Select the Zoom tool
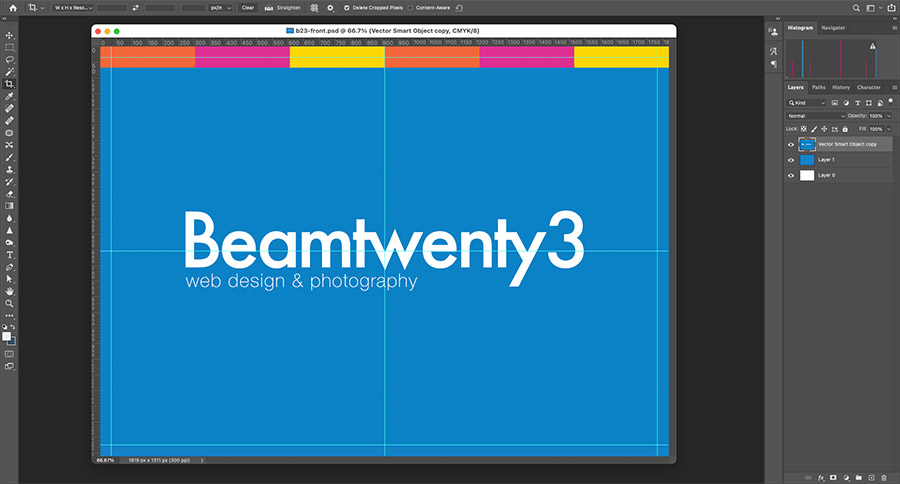 click(9, 303)
